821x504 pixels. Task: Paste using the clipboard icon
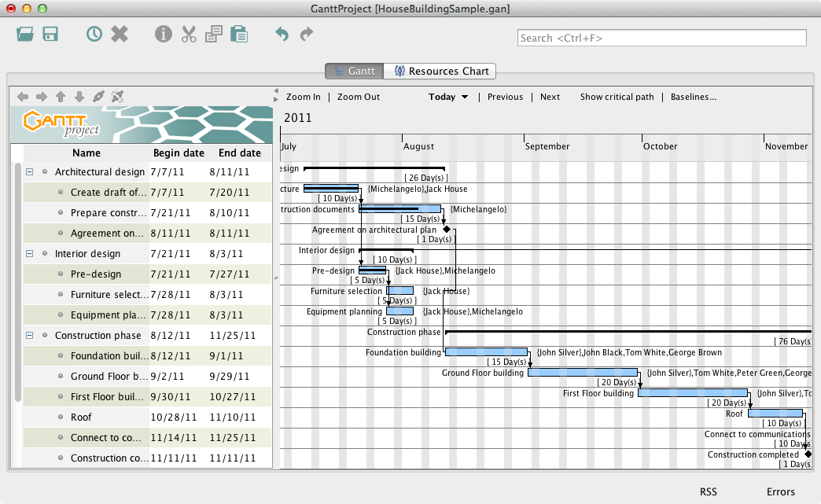point(239,34)
